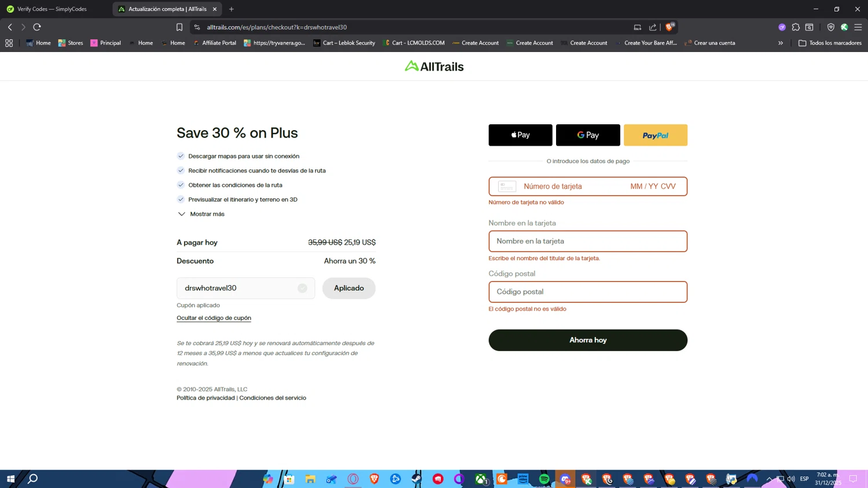Viewport: 868px width, 488px height.
Task: Bookmark this page with the bookmark icon
Action: [179, 27]
